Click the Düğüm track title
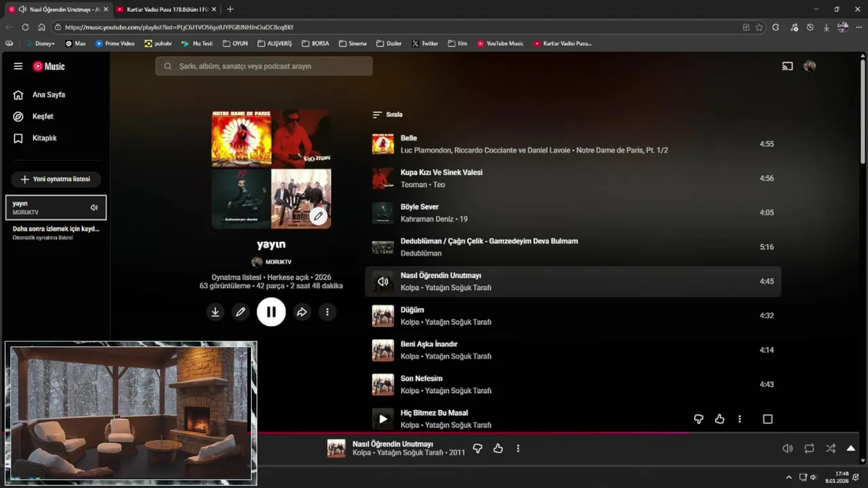 point(412,310)
